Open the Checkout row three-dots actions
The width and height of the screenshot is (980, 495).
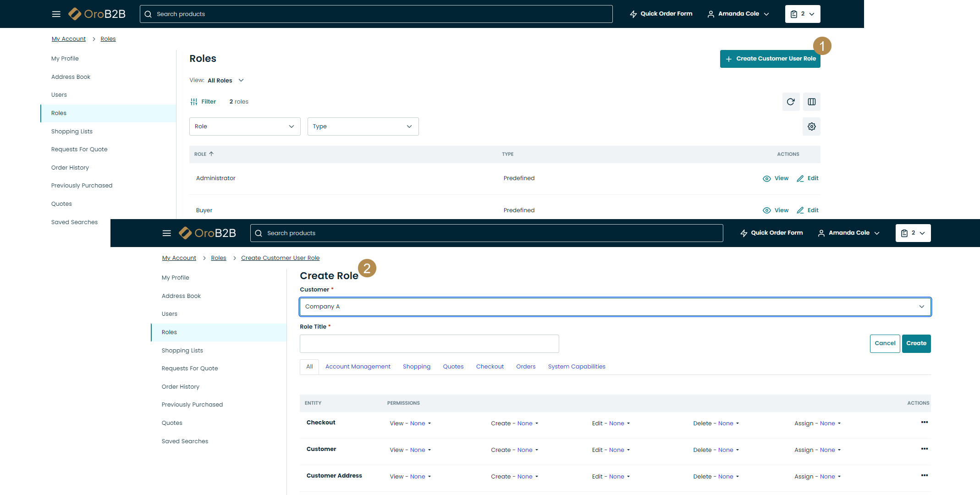coord(924,423)
